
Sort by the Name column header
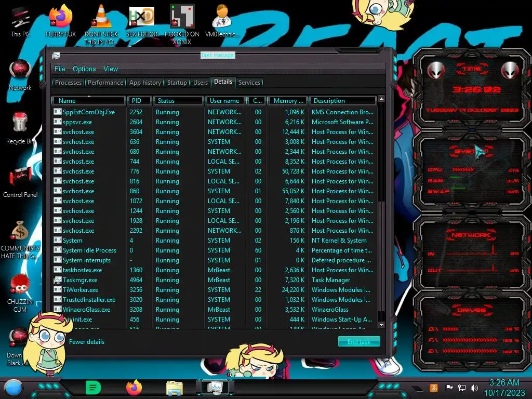[x=88, y=101]
